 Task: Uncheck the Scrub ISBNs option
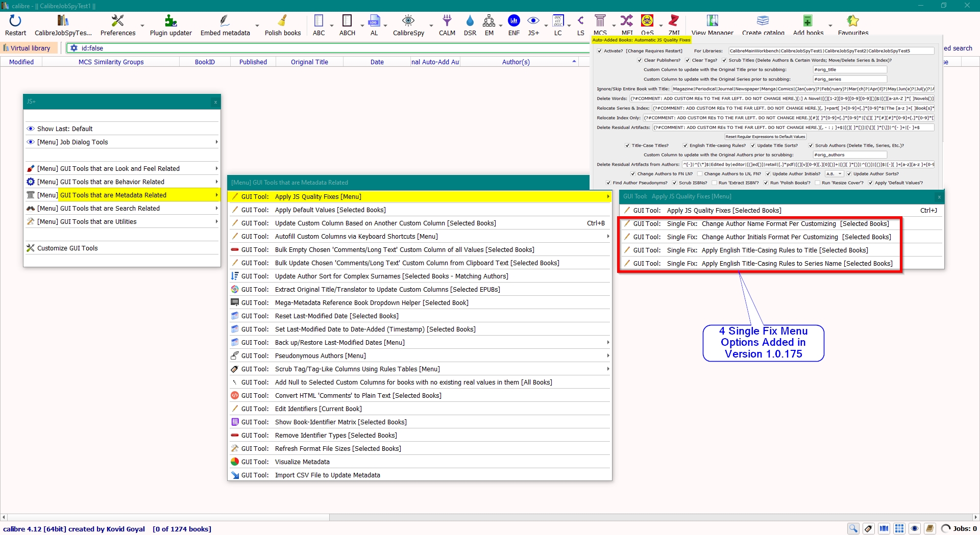point(674,183)
